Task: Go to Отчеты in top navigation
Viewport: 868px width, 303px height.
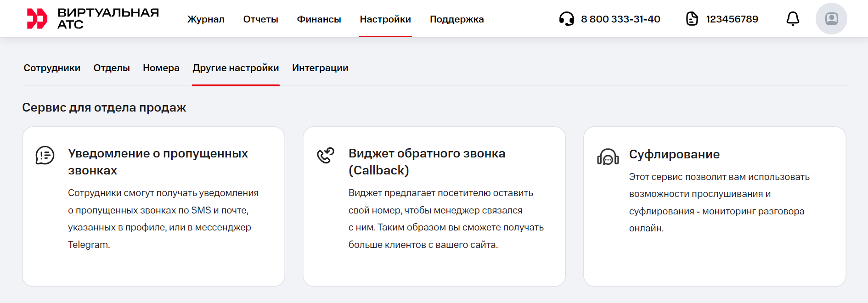Action: pos(260,19)
